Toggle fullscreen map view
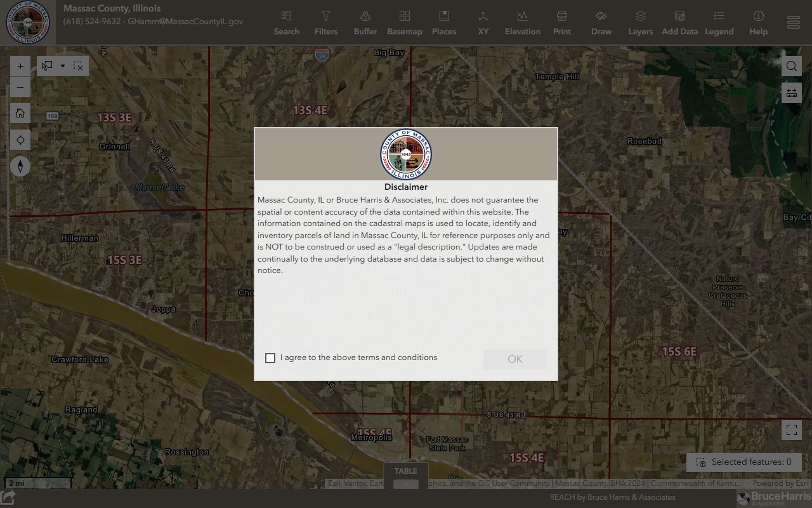The height and width of the screenshot is (508, 812). tap(792, 430)
